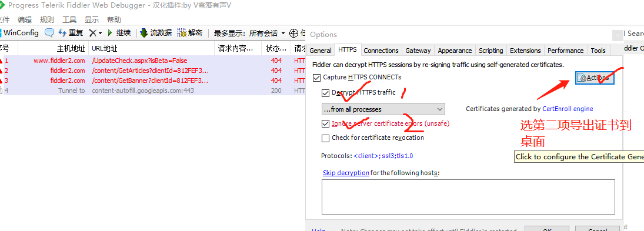Open the '...from all processes' dropdown
The height and width of the screenshot is (231, 644).
coord(383,109)
